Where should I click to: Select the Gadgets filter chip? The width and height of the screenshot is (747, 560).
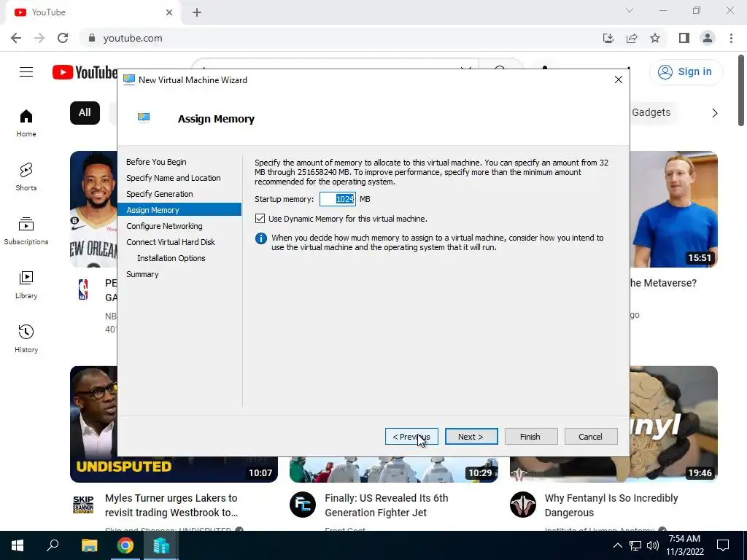pyautogui.click(x=651, y=113)
